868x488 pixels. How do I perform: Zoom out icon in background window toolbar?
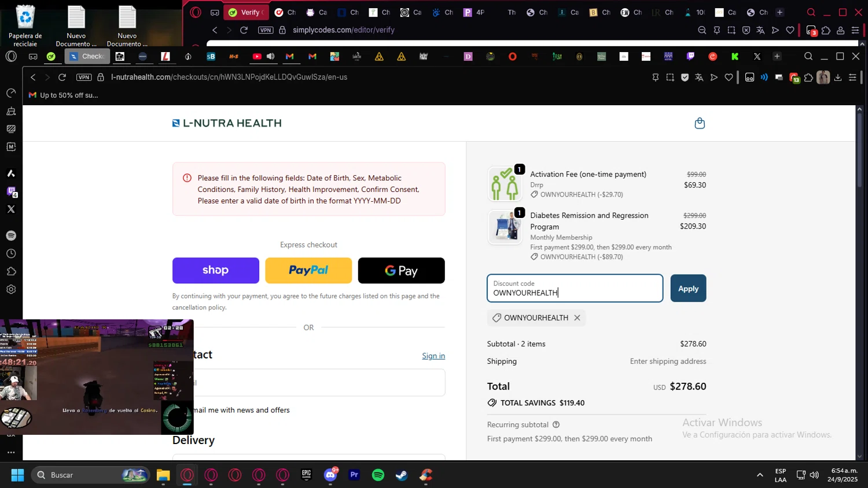[702, 30]
